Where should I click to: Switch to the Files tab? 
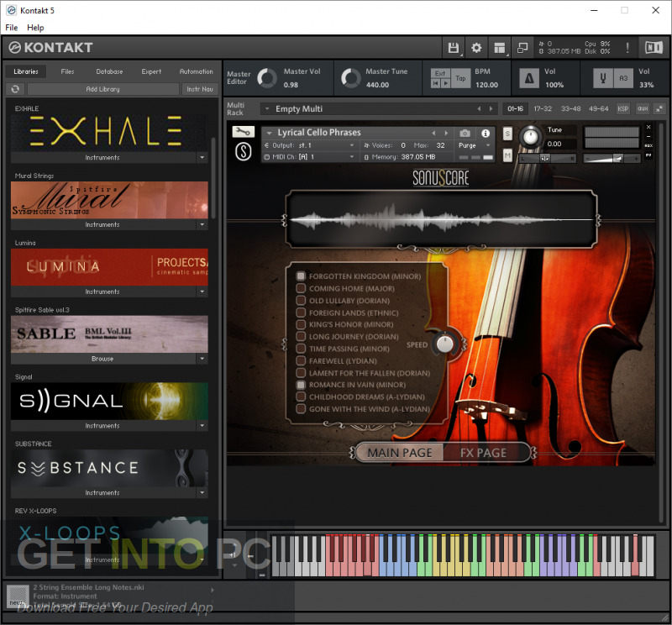(x=67, y=71)
